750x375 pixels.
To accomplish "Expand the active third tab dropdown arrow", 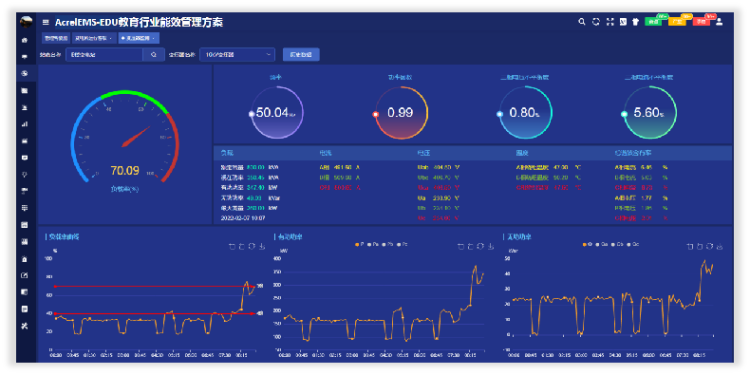I will click(153, 38).
